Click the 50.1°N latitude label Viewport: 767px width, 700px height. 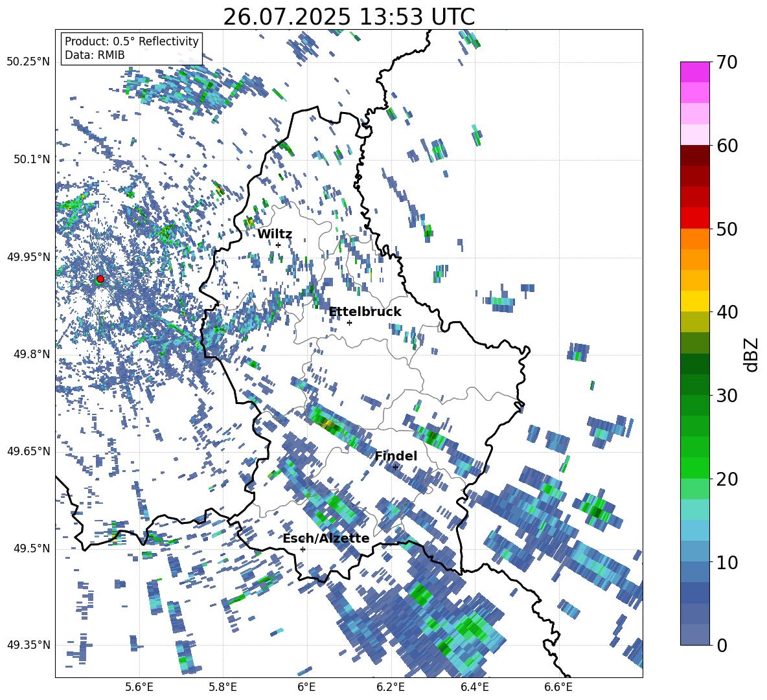point(32,159)
